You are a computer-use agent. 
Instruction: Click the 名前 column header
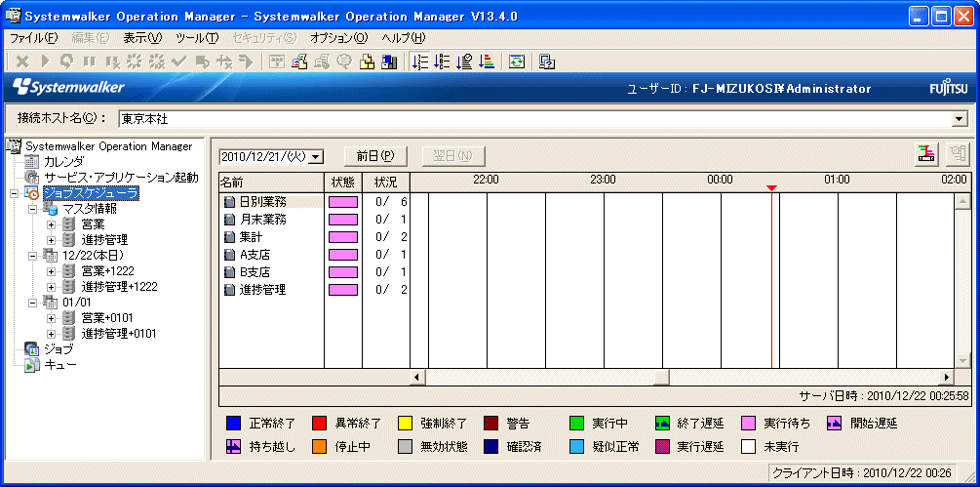click(x=271, y=183)
